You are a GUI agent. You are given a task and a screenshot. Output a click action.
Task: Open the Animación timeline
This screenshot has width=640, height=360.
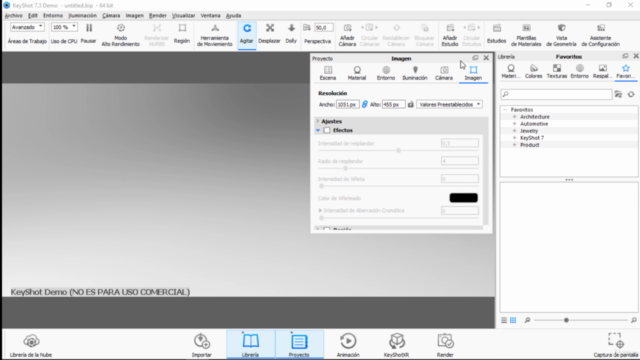(x=348, y=345)
